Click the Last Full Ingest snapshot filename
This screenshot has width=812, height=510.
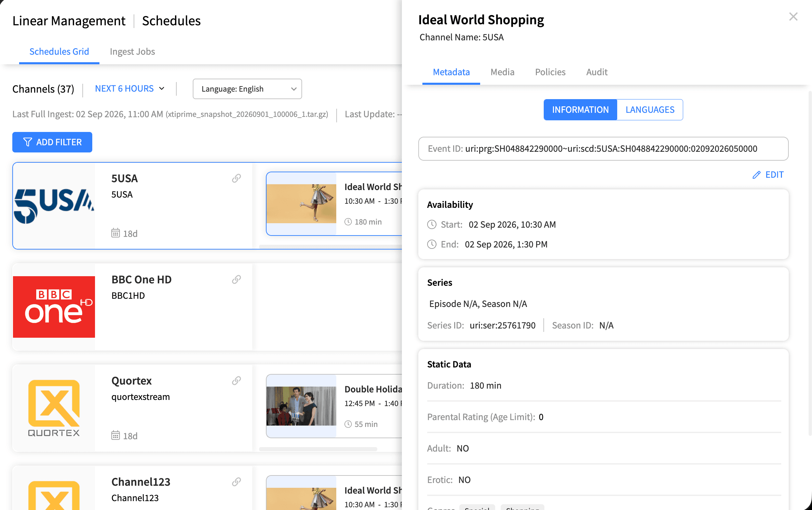pyautogui.click(x=247, y=114)
